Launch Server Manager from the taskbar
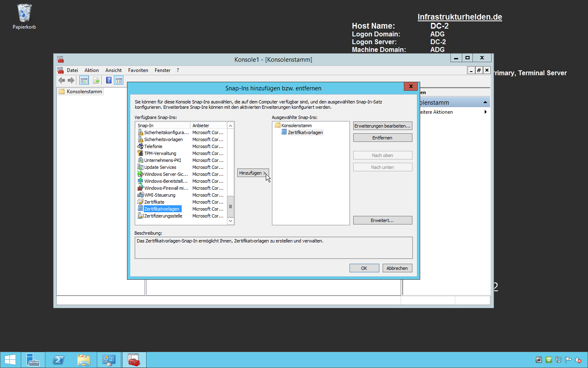The width and height of the screenshot is (588, 368). [x=33, y=360]
